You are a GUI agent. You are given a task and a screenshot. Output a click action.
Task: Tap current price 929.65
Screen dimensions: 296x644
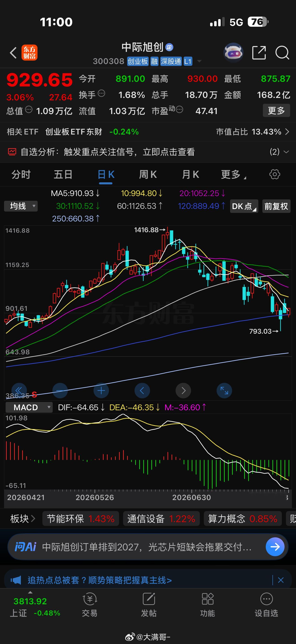point(39,80)
